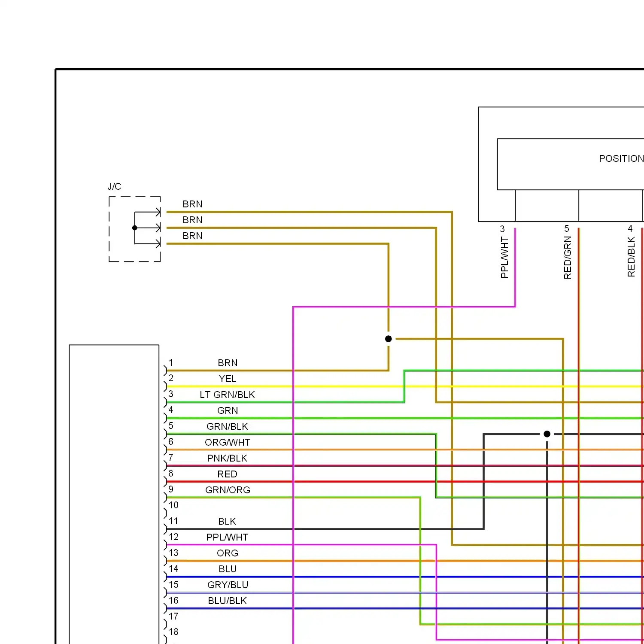Viewport: 644px width, 644px height.
Task: Click the LT GRN/BLK wire label
Action: pyautogui.click(x=228, y=395)
